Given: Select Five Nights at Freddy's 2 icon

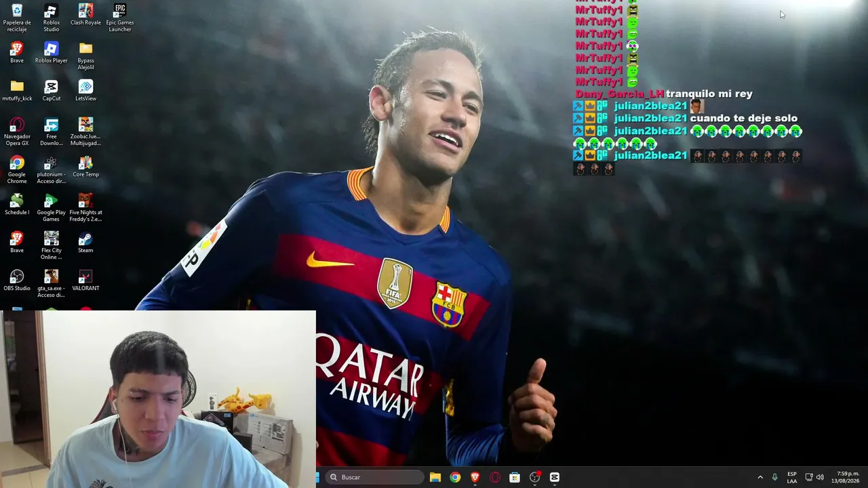Looking at the screenshot, I should click(x=85, y=207).
